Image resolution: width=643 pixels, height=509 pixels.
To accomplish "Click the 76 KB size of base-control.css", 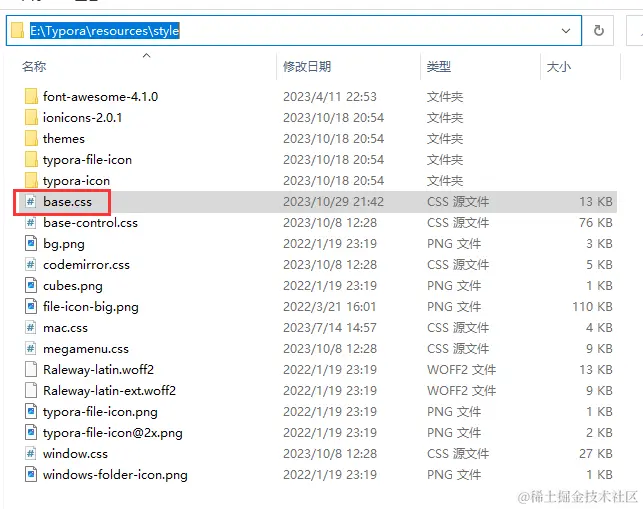I will pos(595,222).
